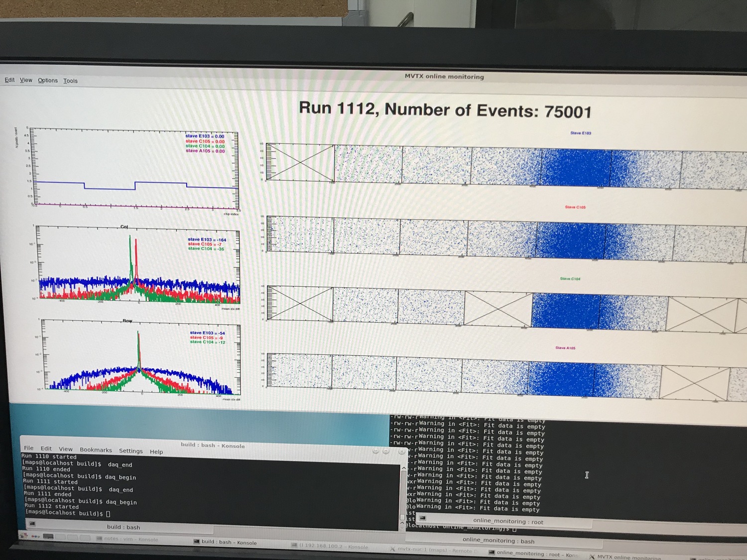Open the View menu in MVTX monitoring window
This screenshot has width=747, height=560.
pos(26,80)
